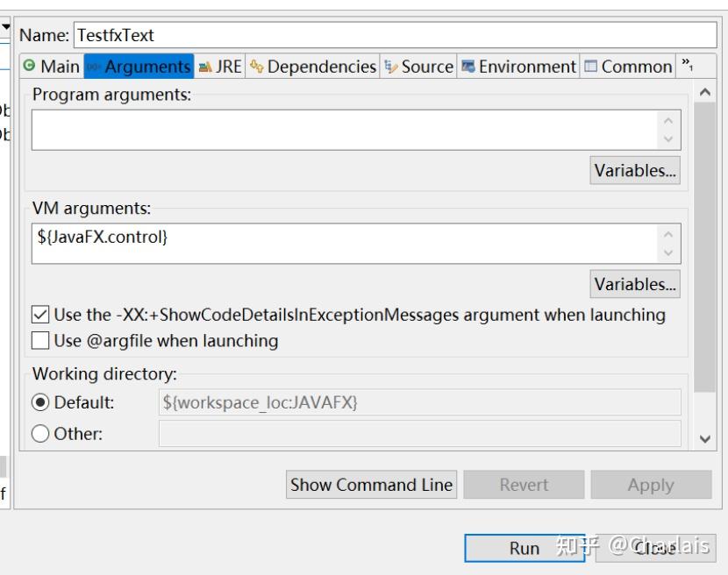Click the Dependencies tab icon
Viewport: 728px width, 575px height.
tap(257, 67)
